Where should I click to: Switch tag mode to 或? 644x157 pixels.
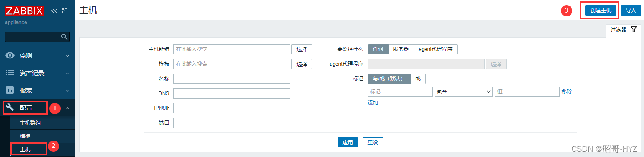[x=418, y=79]
